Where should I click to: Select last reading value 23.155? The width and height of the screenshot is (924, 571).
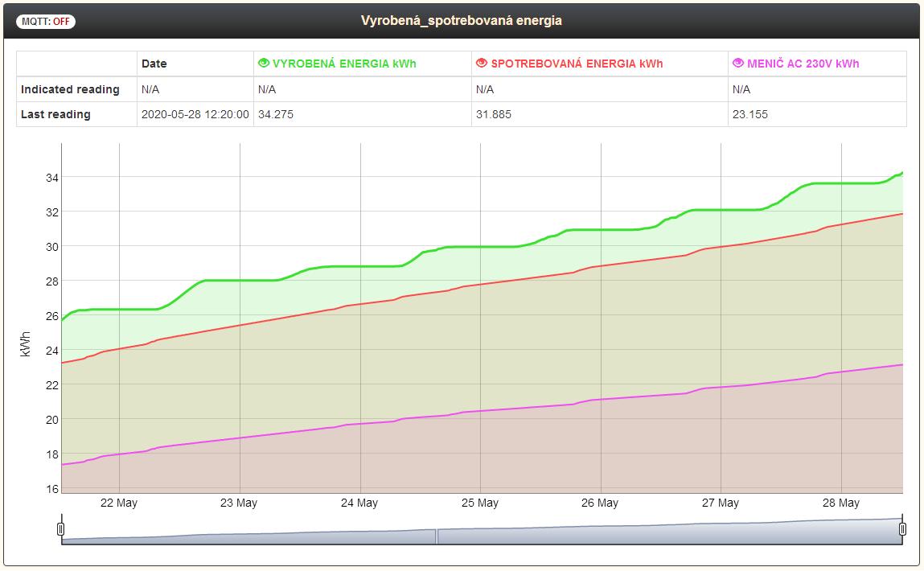749,114
